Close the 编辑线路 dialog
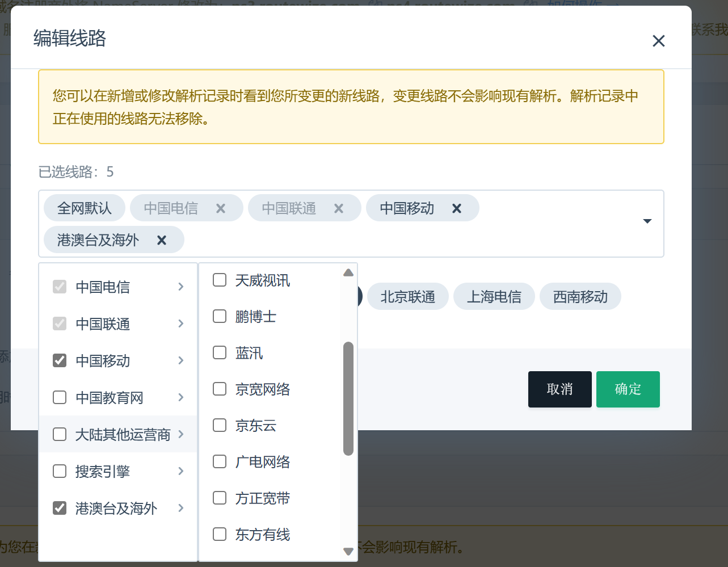728x567 pixels. pyautogui.click(x=658, y=40)
